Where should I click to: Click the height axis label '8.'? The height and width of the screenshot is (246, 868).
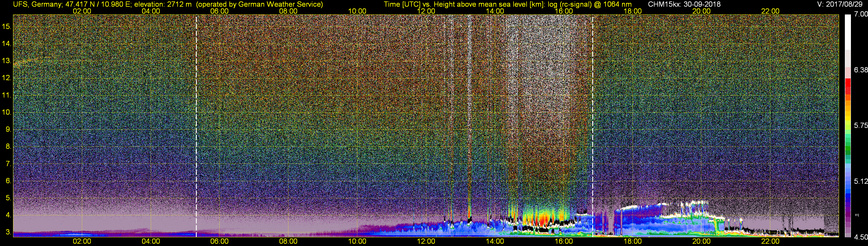9,147
